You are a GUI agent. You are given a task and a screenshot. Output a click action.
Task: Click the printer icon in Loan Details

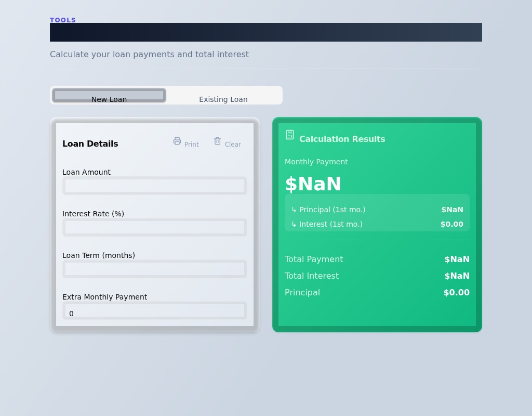click(x=177, y=141)
